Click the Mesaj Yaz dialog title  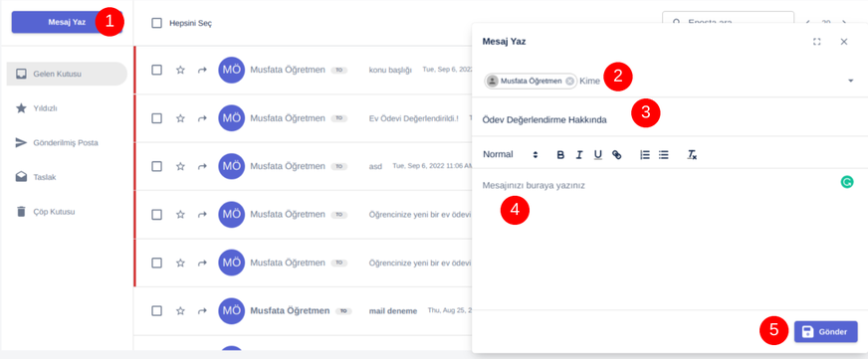point(505,42)
